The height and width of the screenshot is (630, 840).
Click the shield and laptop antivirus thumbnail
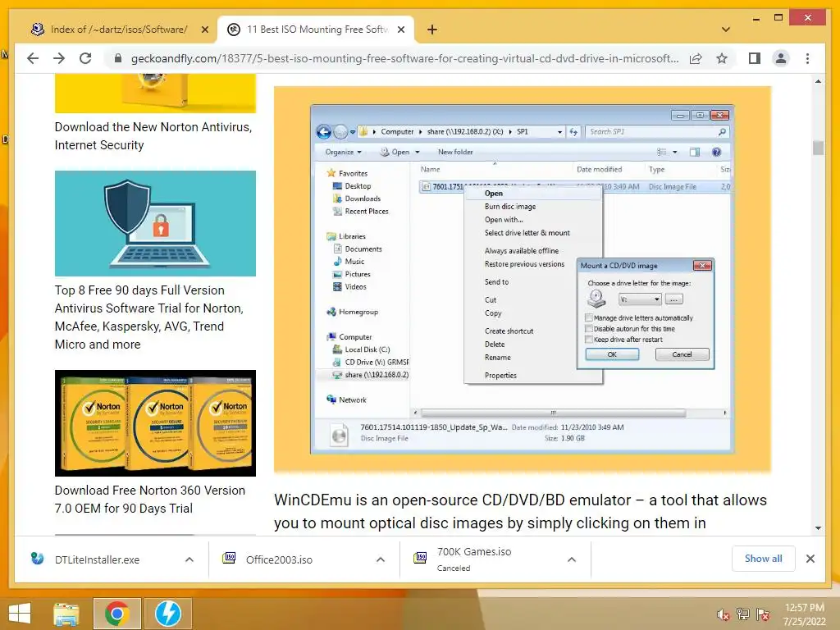coord(155,223)
